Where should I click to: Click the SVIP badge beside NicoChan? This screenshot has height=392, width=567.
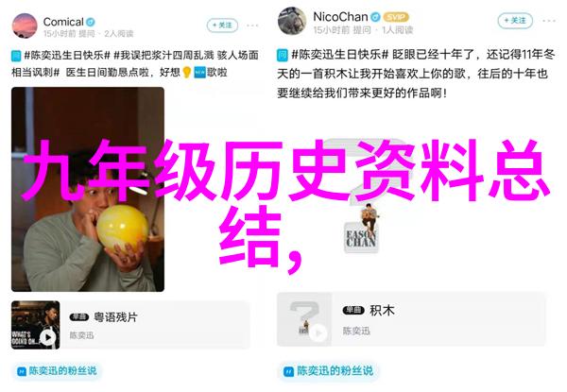tap(396, 17)
